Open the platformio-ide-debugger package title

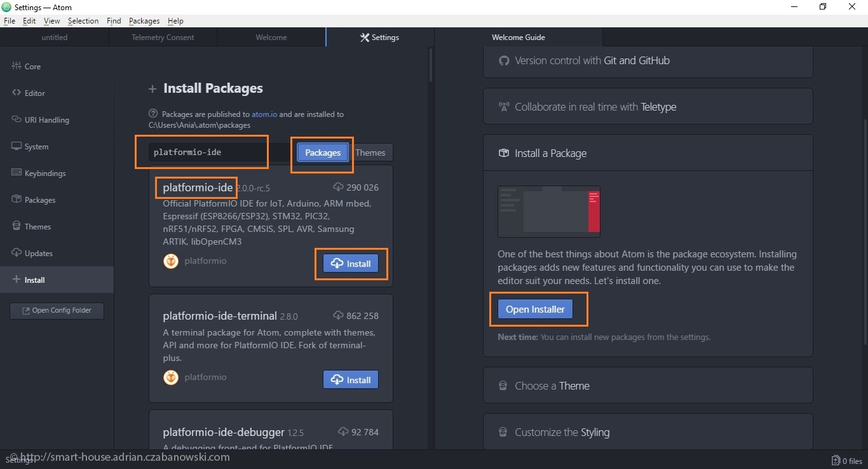[224, 432]
